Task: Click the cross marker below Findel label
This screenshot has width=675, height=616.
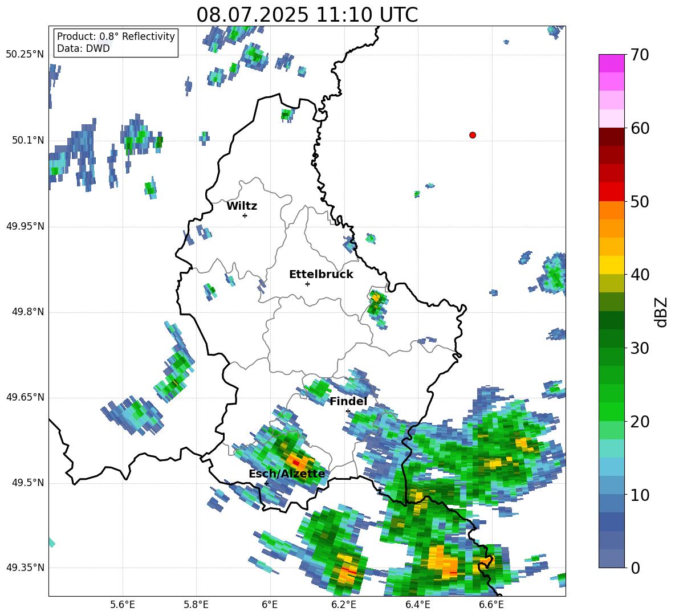Action: (348, 411)
